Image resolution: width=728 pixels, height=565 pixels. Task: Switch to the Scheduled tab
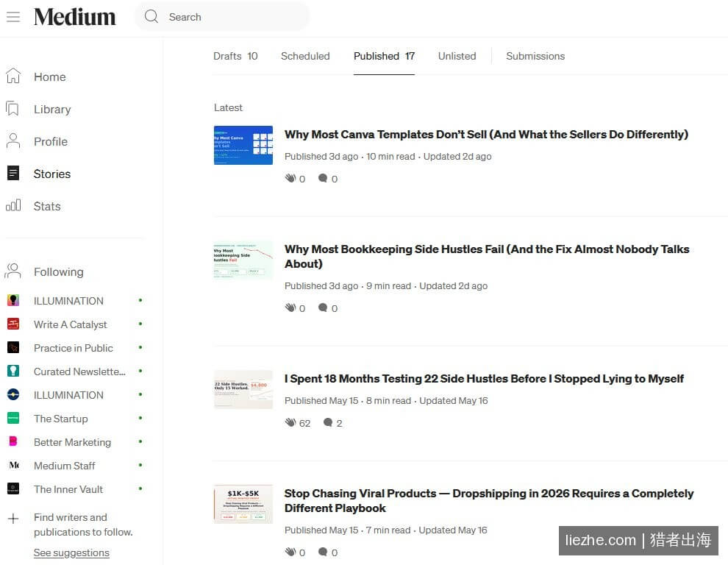coord(305,56)
